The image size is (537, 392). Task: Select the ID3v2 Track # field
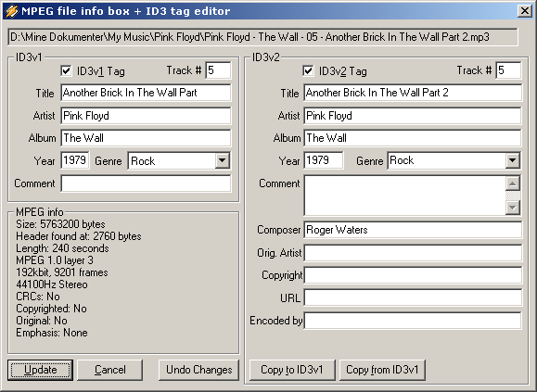[508, 70]
